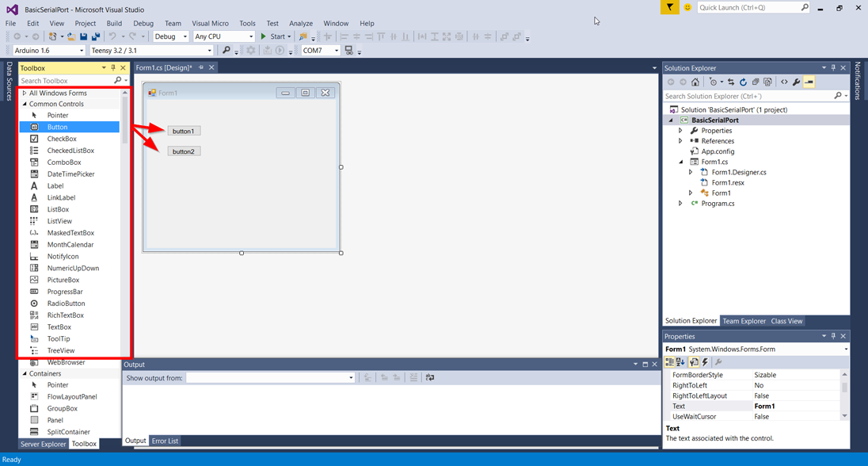Open the Any CPU platform dropdown

click(x=251, y=36)
